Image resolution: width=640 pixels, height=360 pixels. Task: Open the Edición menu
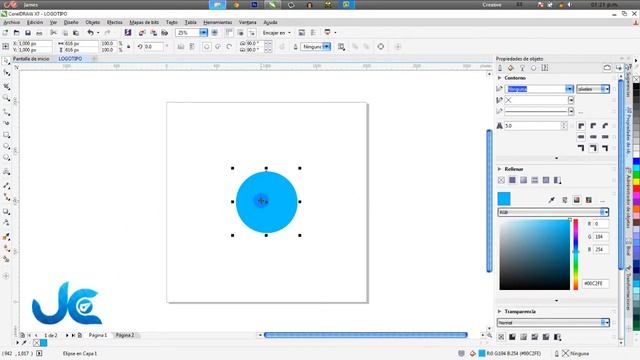35,22
